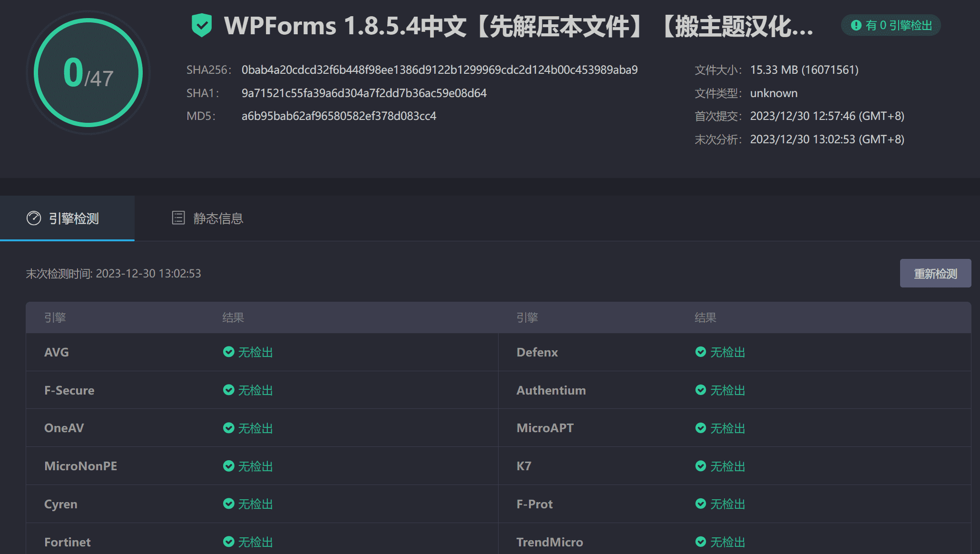
Task: Click the Defenx engine name
Action: coord(538,352)
